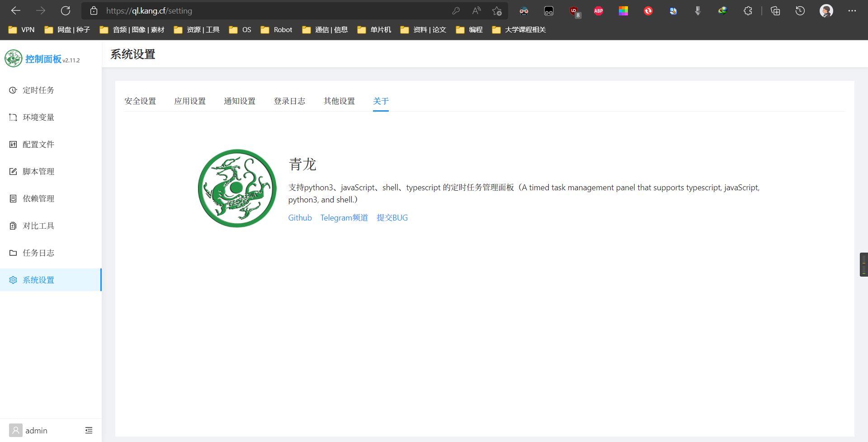Open 对比工具 in the sidebar
This screenshot has height=442, width=868.
pos(51,226)
